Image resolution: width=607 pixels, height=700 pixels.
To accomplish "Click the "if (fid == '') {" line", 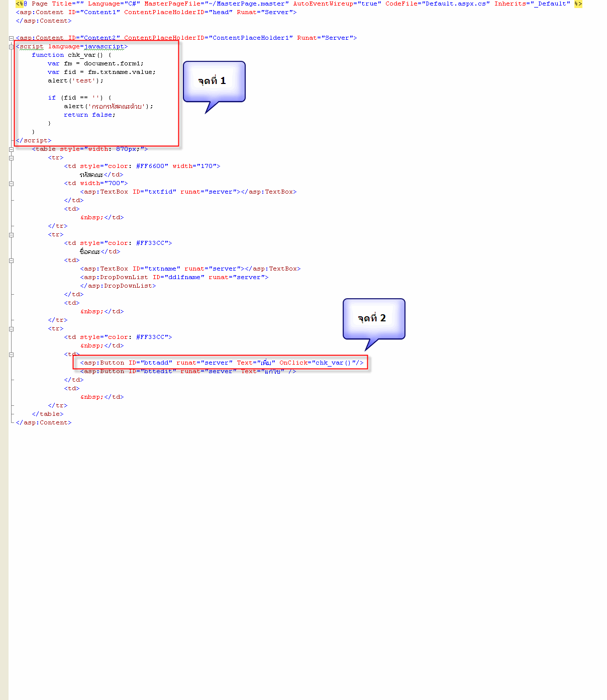I will coord(80,98).
